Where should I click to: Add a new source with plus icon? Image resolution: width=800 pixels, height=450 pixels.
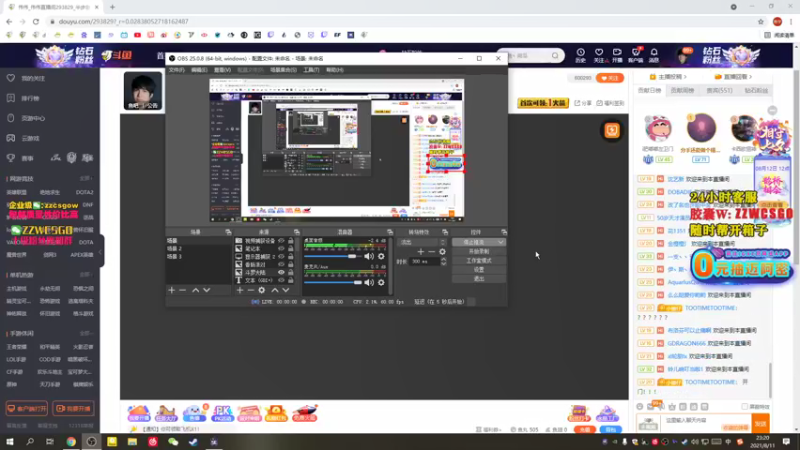tap(240, 290)
